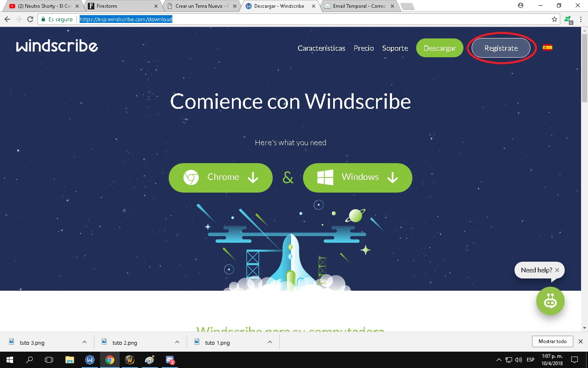Viewport: 588px width, 368px height.
Task: Dismiss the Need help? bubble
Action: [x=557, y=270]
